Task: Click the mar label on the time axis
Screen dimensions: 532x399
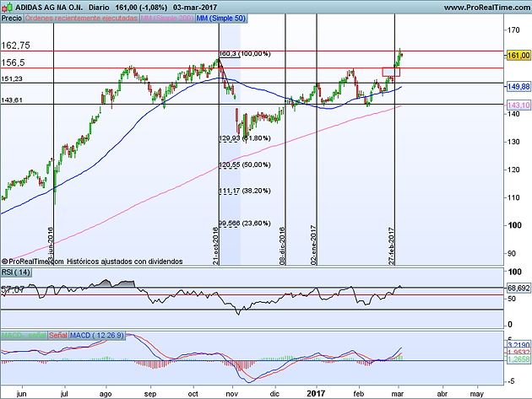Action: pyautogui.click(x=397, y=394)
